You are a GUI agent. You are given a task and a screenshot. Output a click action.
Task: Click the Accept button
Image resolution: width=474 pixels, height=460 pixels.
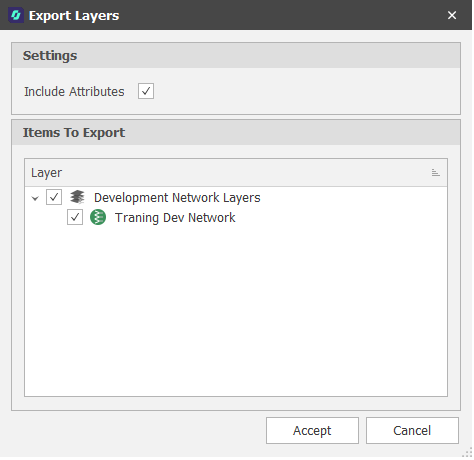coord(312,430)
